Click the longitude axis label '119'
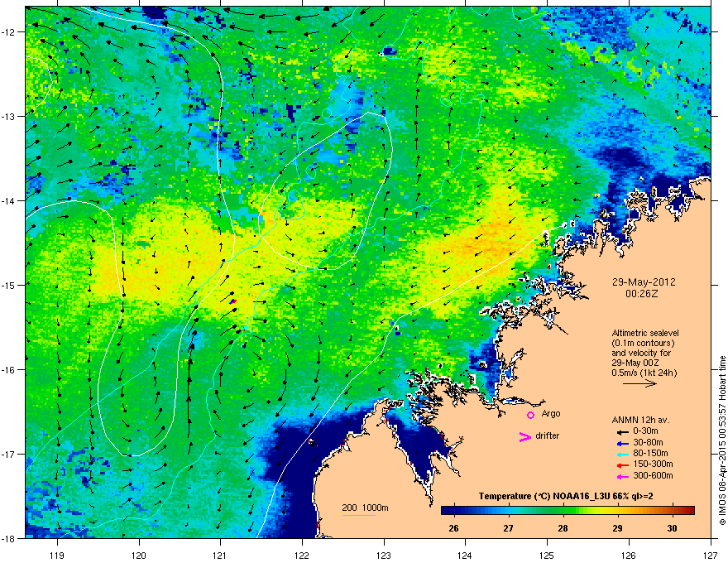This screenshot has width=728, height=563. coord(57,555)
